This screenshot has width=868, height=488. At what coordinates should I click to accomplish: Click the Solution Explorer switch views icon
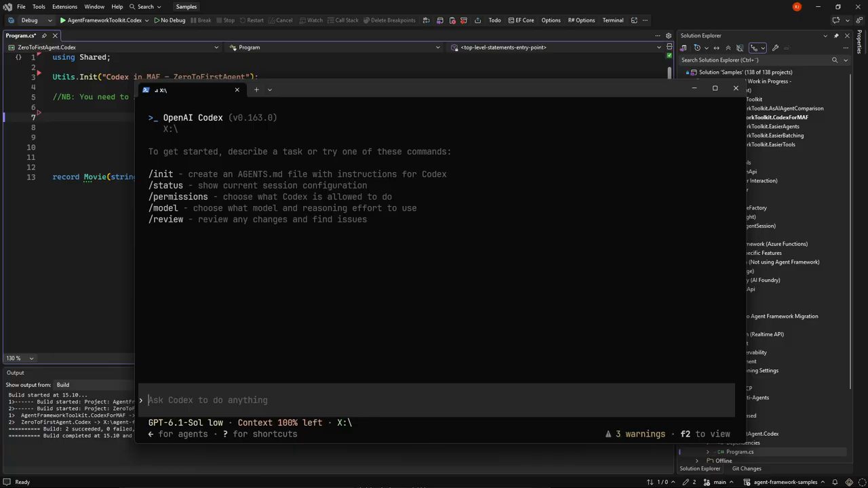click(x=684, y=48)
